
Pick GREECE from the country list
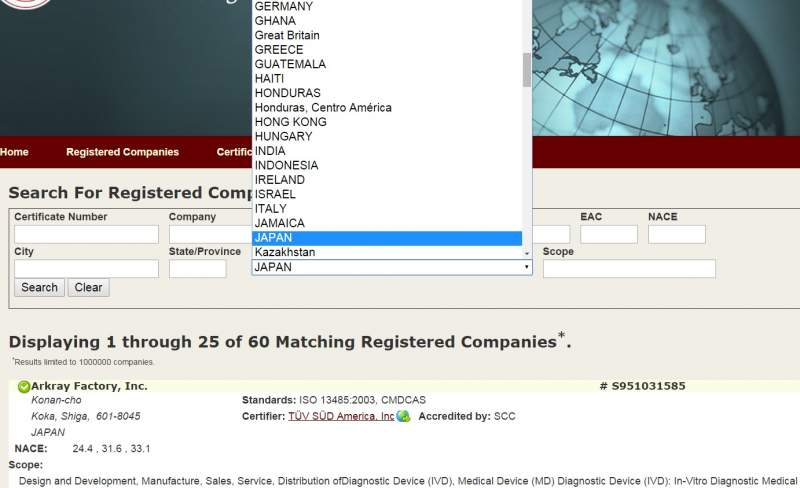tap(387, 50)
